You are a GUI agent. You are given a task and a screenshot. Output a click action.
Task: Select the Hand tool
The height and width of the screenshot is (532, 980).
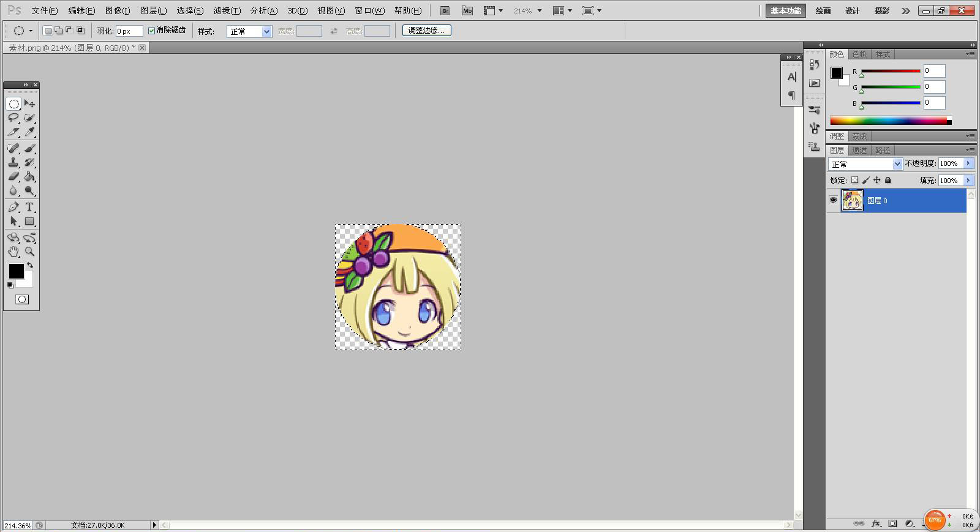pyautogui.click(x=13, y=251)
